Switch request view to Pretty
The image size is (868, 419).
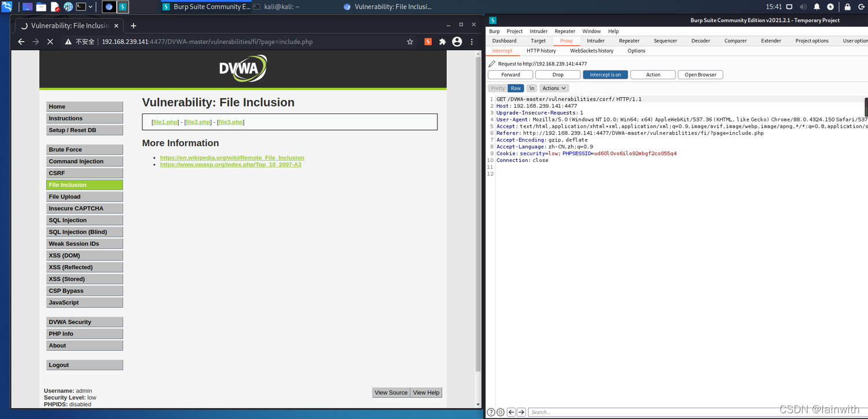click(x=498, y=89)
